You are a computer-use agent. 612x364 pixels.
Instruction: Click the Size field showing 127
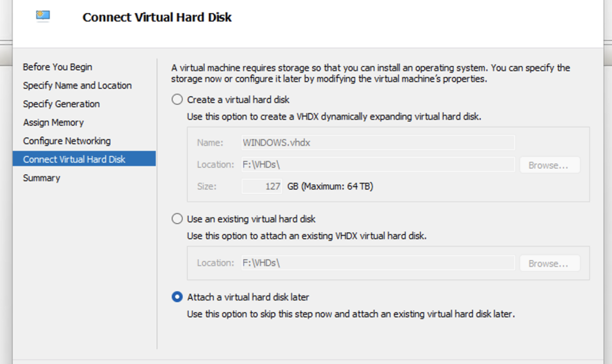[x=261, y=186]
